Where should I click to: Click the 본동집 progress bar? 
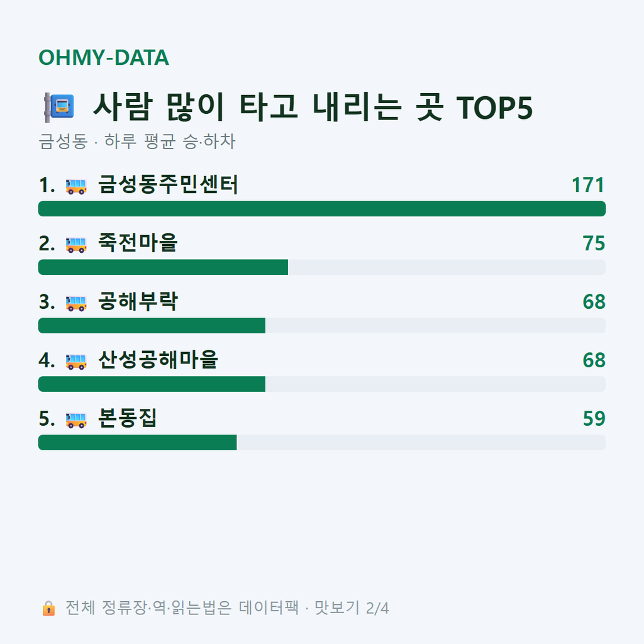coord(322,442)
